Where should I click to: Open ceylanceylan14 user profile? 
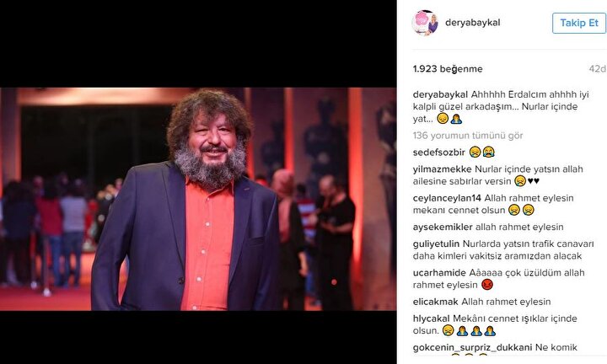click(447, 198)
